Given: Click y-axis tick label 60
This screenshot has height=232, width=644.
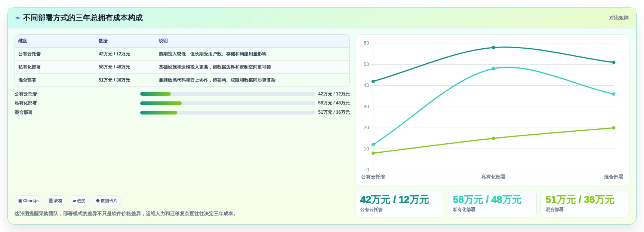Looking at the screenshot, I should tap(366, 43).
